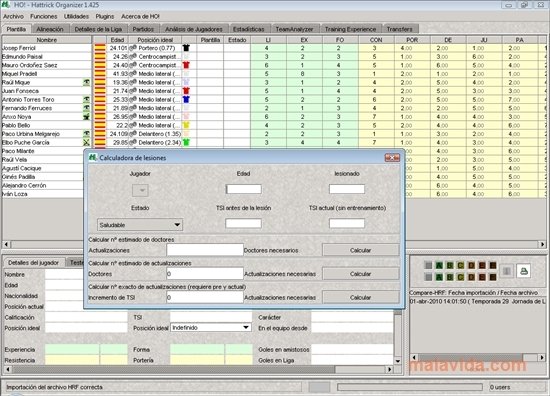This screenshot has width=550, height=396.
Task: Click the Actualizaciones input field
Action: click(205, 250)
